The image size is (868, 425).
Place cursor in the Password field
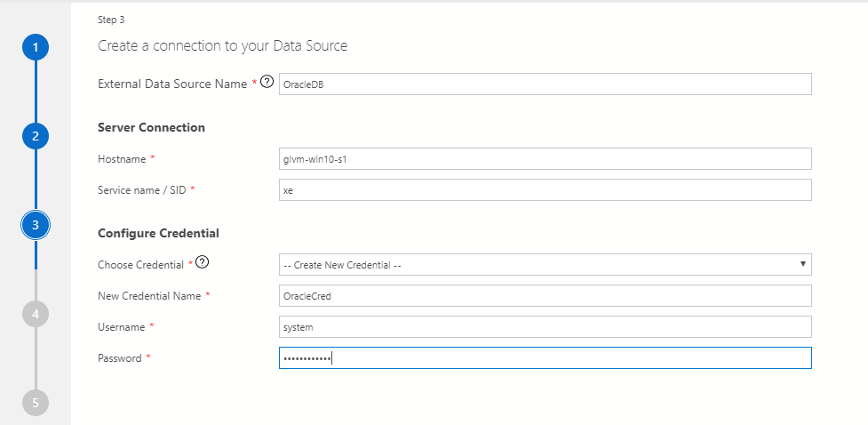pyautogui.click(x=545, y=357)
